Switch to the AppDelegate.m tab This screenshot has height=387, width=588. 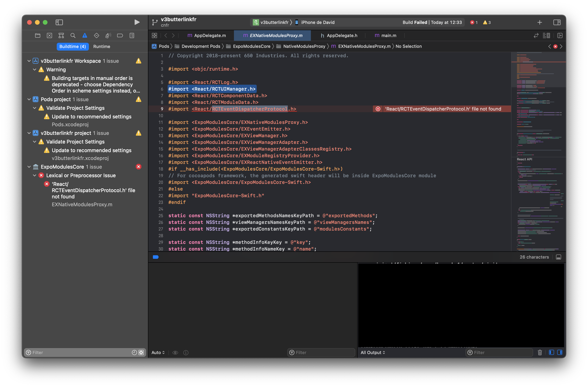(x=209, y=35)
